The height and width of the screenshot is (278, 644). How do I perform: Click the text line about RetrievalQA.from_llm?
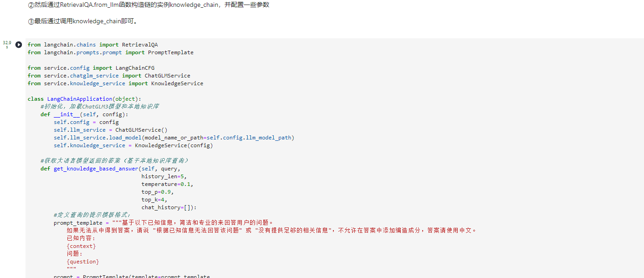tap(148, 5)
